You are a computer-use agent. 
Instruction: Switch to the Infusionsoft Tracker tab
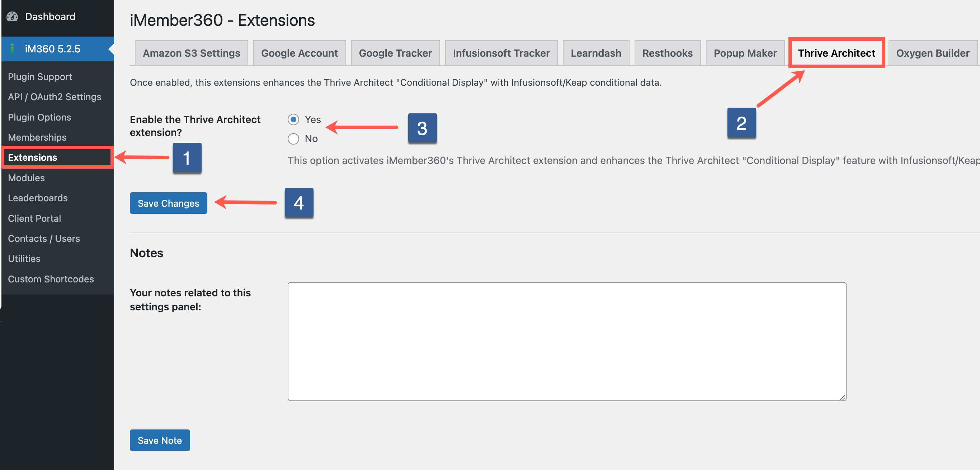501,53
